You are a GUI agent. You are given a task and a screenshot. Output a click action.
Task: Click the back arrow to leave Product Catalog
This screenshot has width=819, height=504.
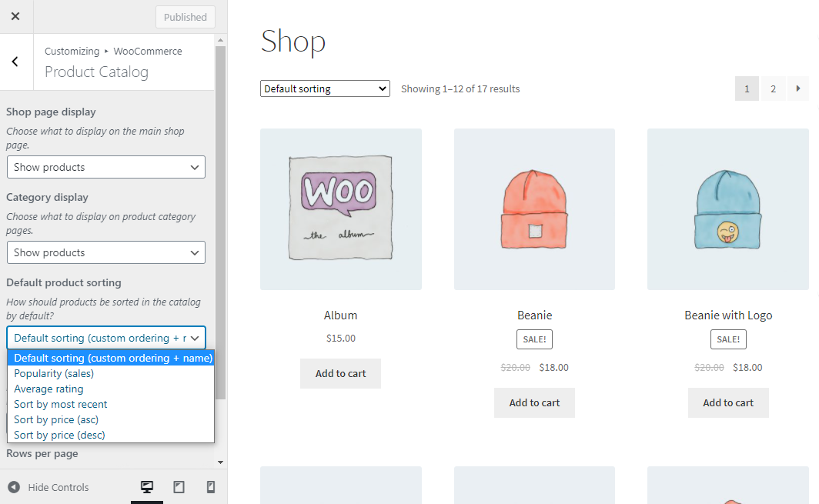pyautogui.click(x=15, y=62)
